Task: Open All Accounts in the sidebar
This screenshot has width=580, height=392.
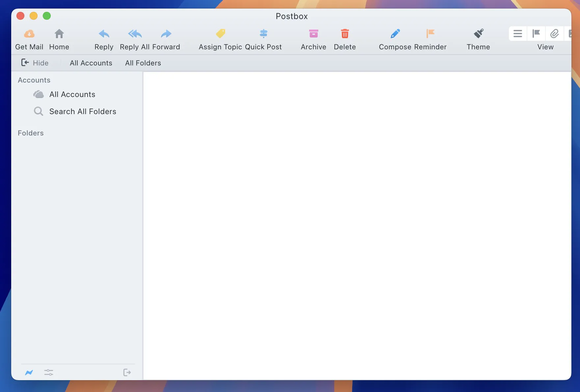Action: (72, 94)
